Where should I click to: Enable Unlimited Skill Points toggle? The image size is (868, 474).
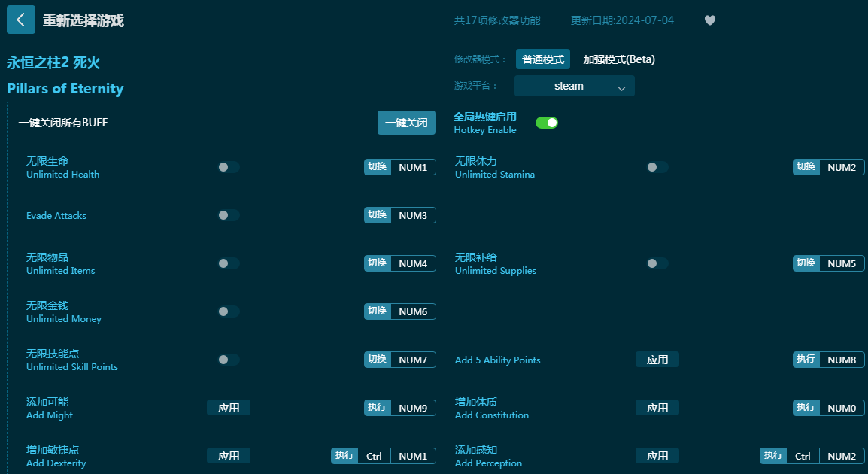[x=228, y=360]
